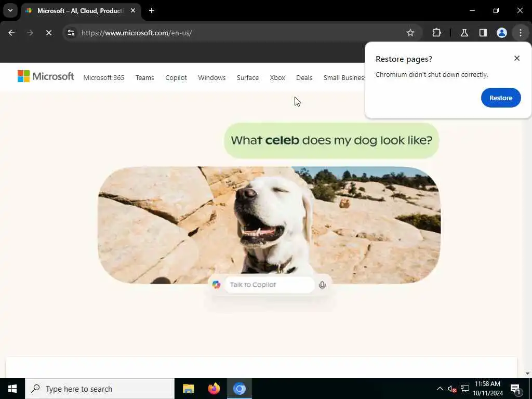The height and width of the screenshot is (399, 532).
Task: Open the notification center icon
Action: [515, 389]
